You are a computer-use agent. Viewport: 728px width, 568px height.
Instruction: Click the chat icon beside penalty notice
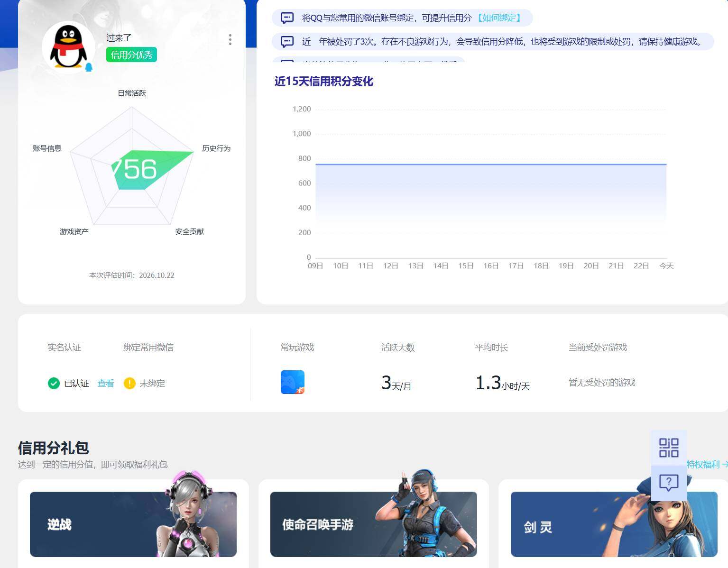click(287, 42)
